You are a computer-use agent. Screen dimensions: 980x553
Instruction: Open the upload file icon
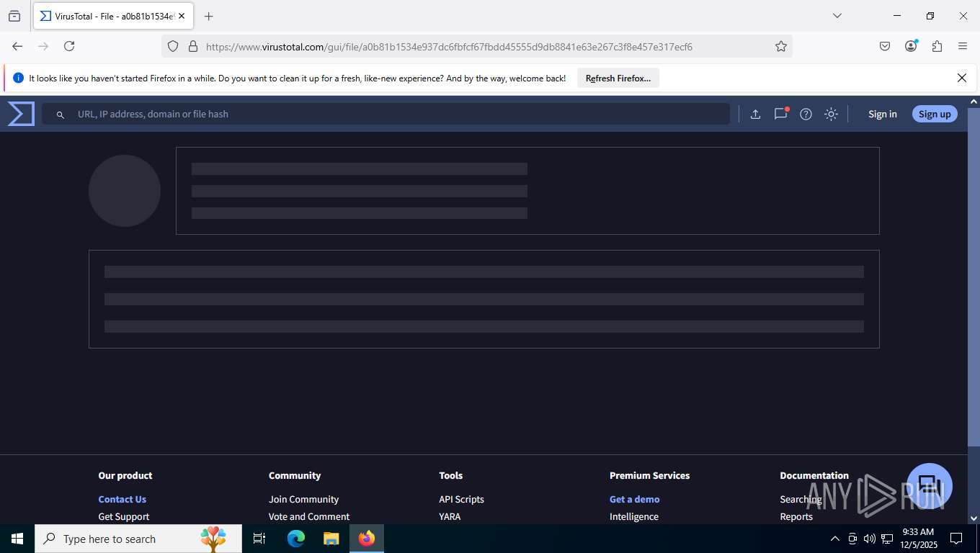pos(755,114)
